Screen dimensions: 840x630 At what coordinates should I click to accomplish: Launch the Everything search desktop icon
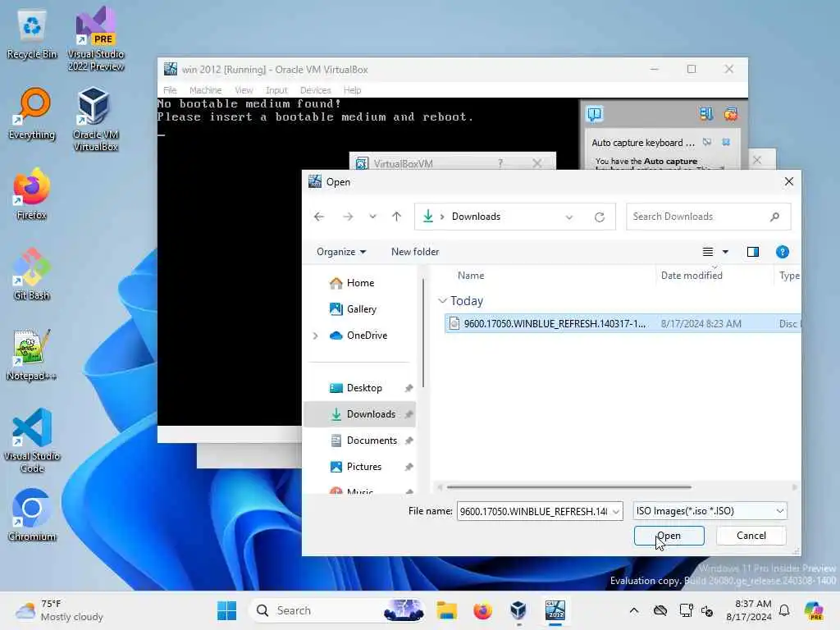[x=32, y=114]
